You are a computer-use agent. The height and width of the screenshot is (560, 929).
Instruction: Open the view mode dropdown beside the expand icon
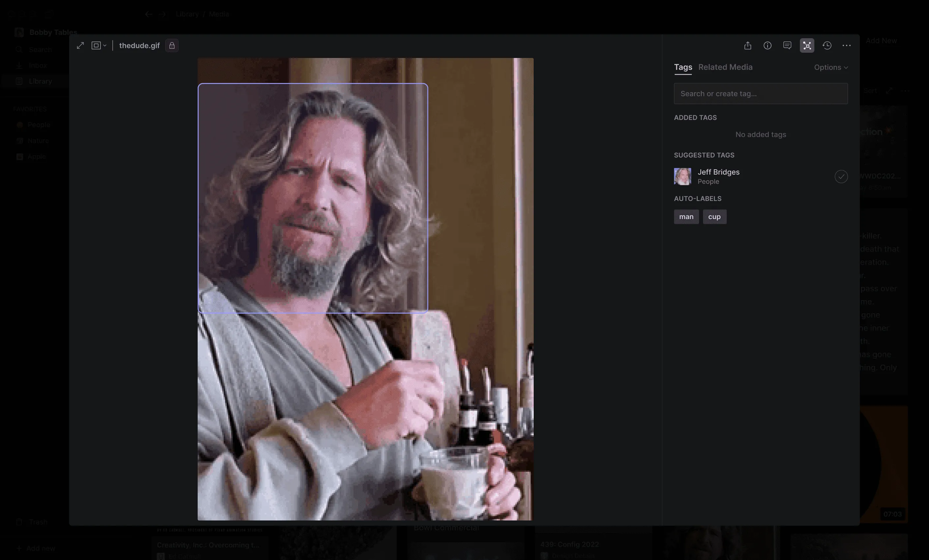click(99, 46)
